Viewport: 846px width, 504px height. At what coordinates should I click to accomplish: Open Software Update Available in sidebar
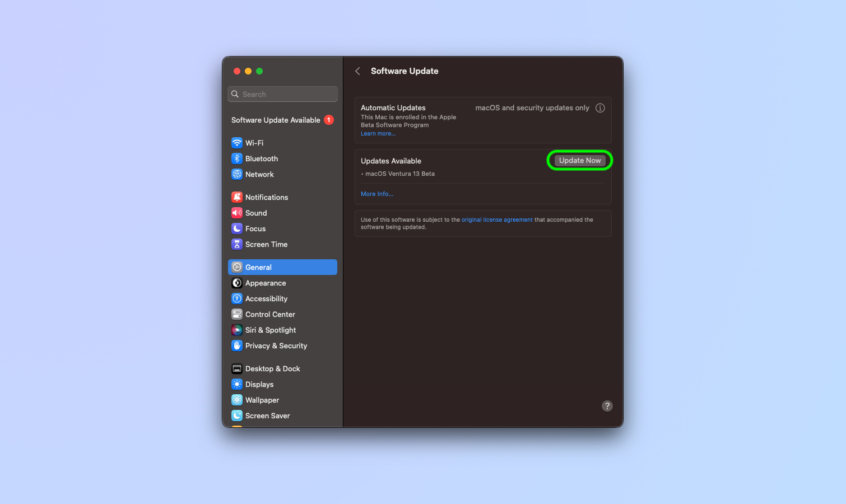point(282,120)
